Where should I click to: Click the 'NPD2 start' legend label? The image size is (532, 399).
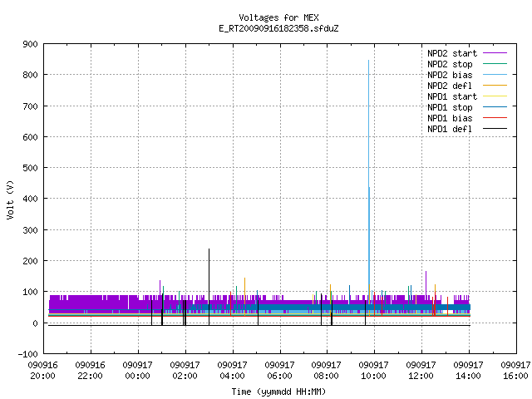point(452,53)
